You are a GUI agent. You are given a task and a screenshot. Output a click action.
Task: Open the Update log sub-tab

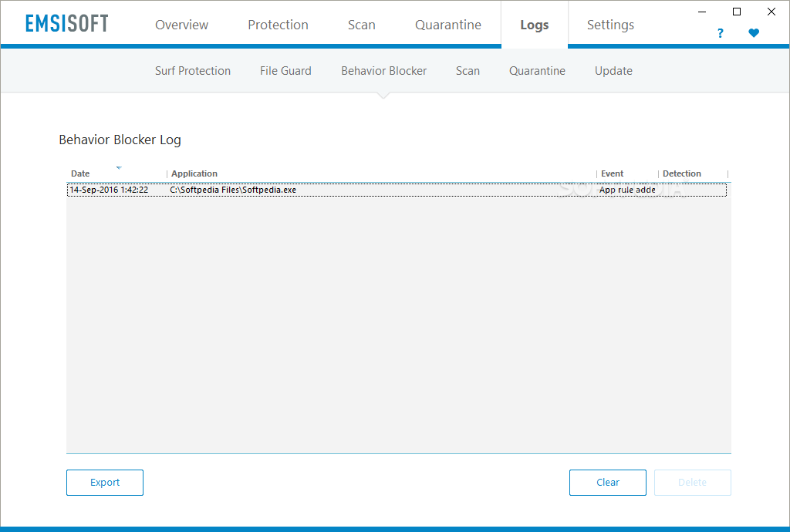tap(613, 71)
